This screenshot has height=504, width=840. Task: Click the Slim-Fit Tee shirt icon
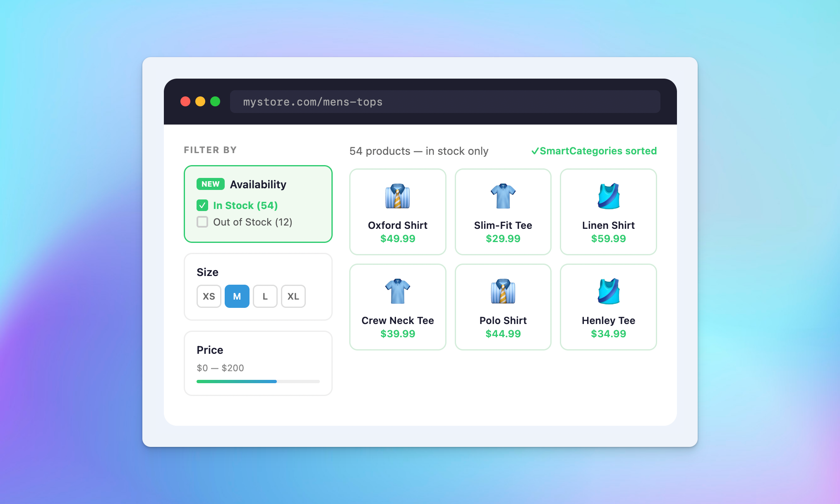tap(503, 196)
